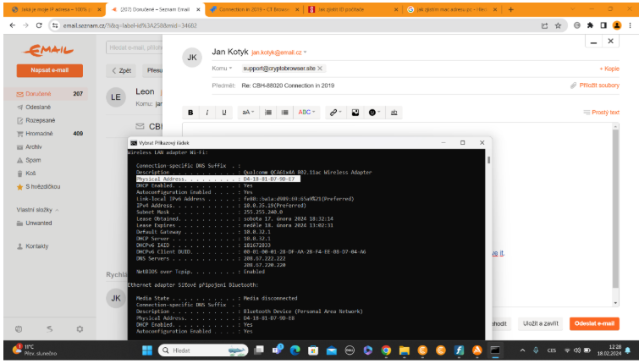Open the insert link dropdown
Viewport: 639px width, 364px height.
pyautogui.click(x=335, y=113)
